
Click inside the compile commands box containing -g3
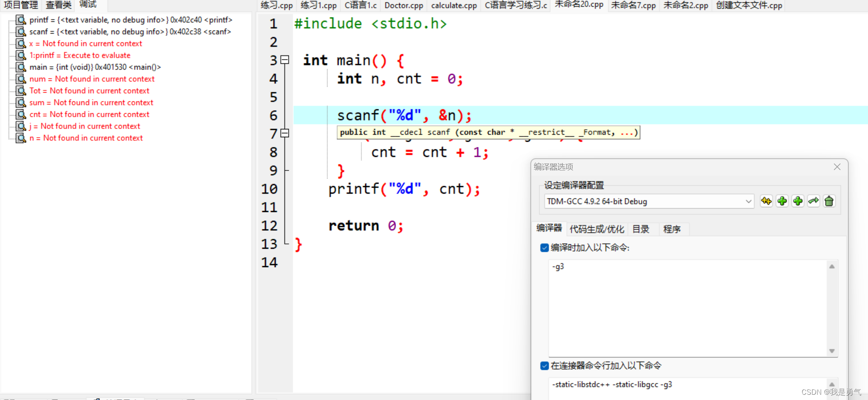[x=688, y=308]
